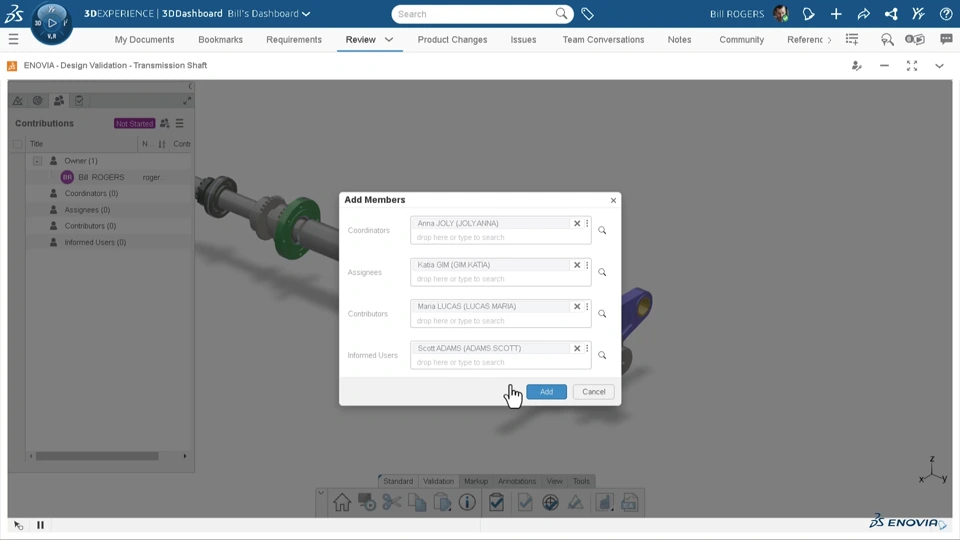Click the Add button in the Add Members dialog

click(x=546, y=392)
